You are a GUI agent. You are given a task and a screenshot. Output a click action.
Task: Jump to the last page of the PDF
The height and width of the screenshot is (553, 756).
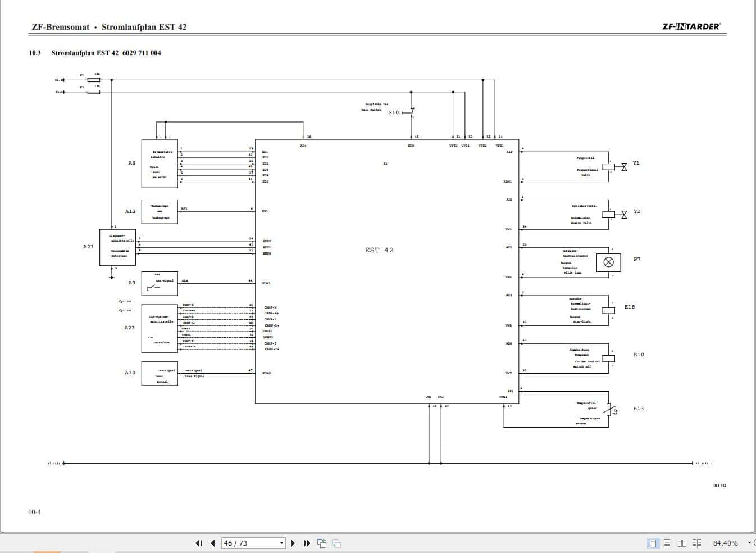(x=306, y=543)
